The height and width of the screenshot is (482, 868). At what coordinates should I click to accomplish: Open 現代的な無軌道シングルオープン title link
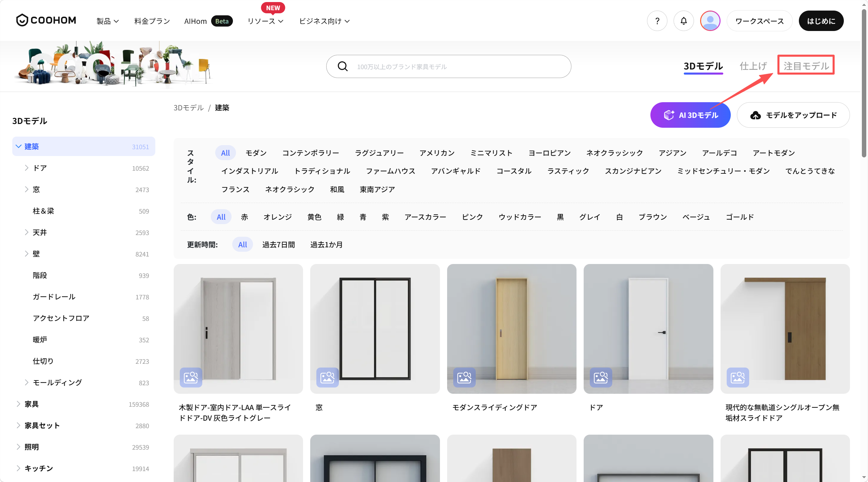782,413
